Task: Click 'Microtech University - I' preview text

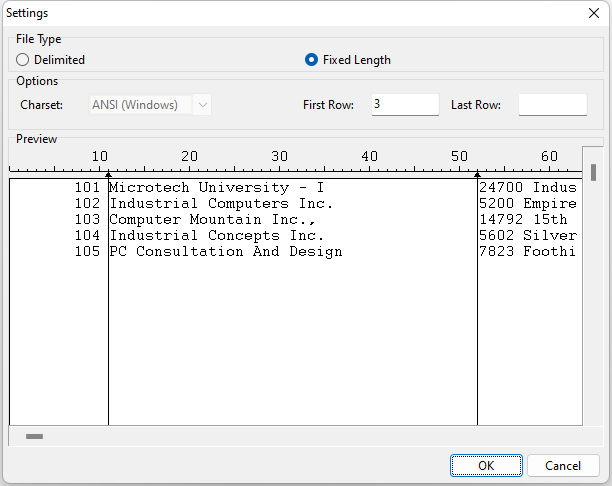Action: click(217, 188)
